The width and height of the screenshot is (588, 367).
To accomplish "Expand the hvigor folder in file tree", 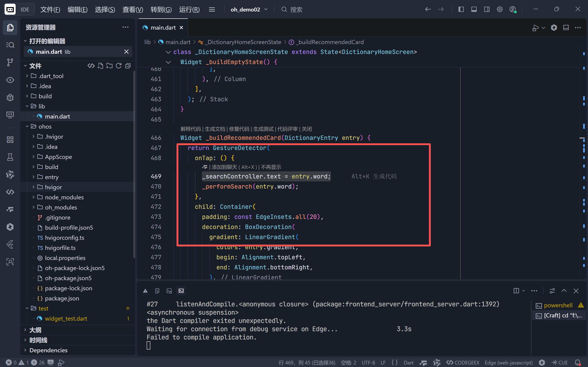I will coord(53,187).
